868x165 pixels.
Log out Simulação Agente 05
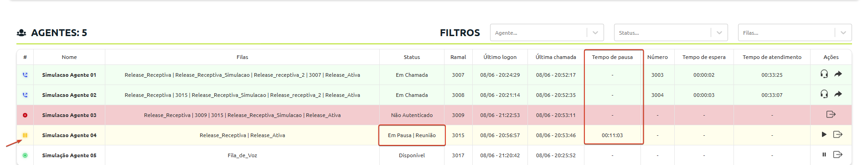(x=837, y=154)
